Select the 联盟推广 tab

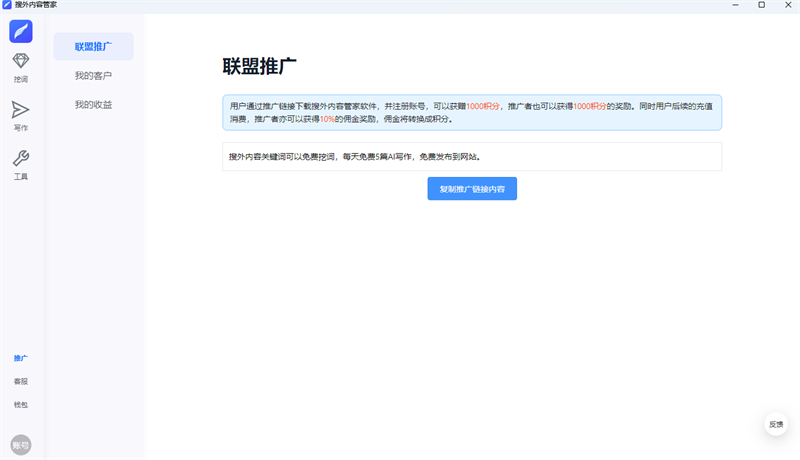click(x=93, y=46)
